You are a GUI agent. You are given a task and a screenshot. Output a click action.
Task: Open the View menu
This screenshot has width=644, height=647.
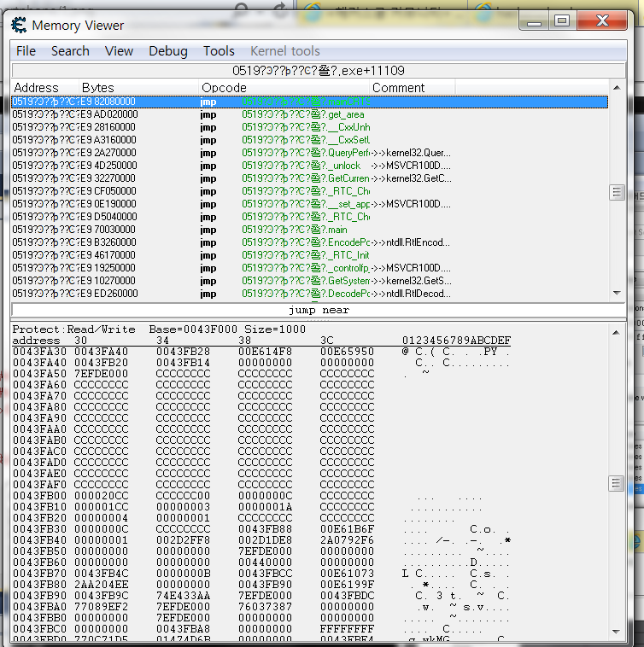[x=119, y=51]
